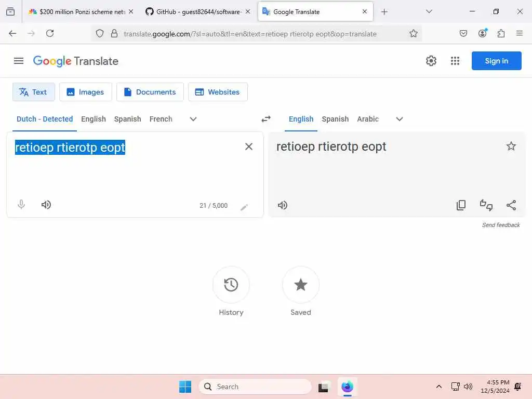Open notifications bell in system tray
532x399 pixels.
point(518,387)
